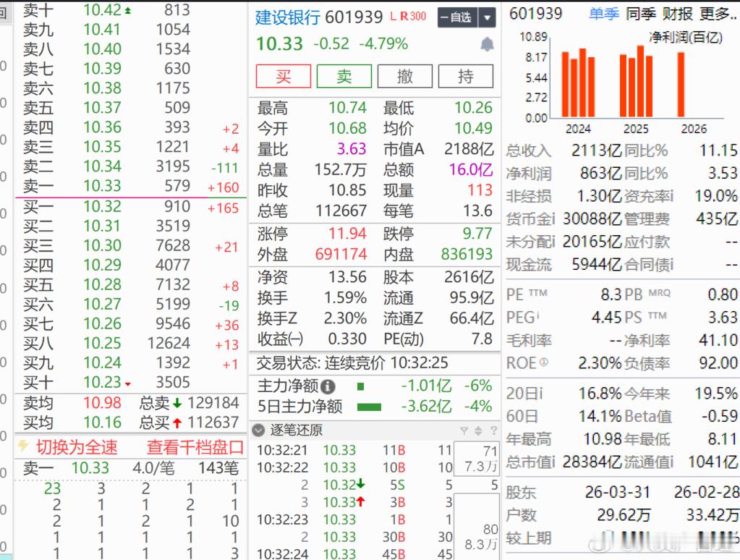740x560 pixels.
Task: Click the 持 holdings button
Action: tap(466, 76)
